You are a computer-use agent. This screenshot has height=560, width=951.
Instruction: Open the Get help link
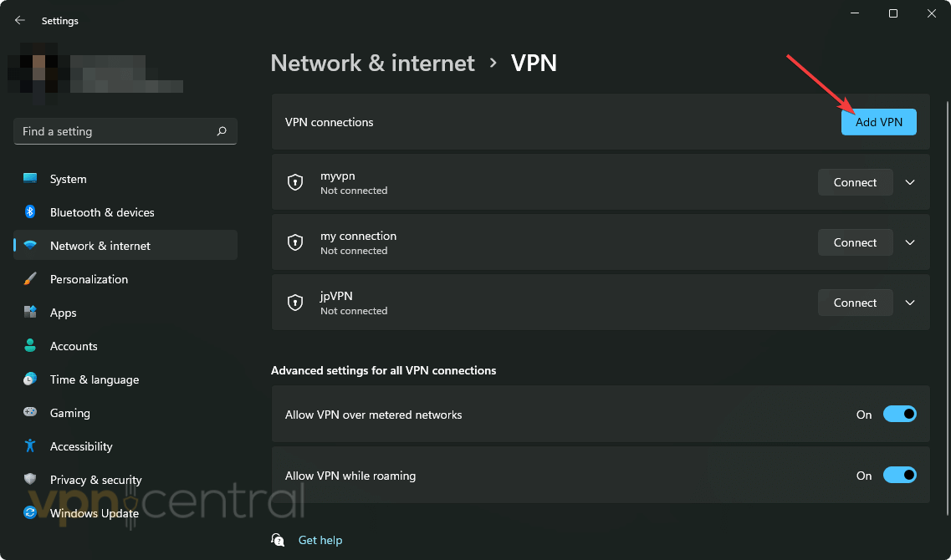320,539
